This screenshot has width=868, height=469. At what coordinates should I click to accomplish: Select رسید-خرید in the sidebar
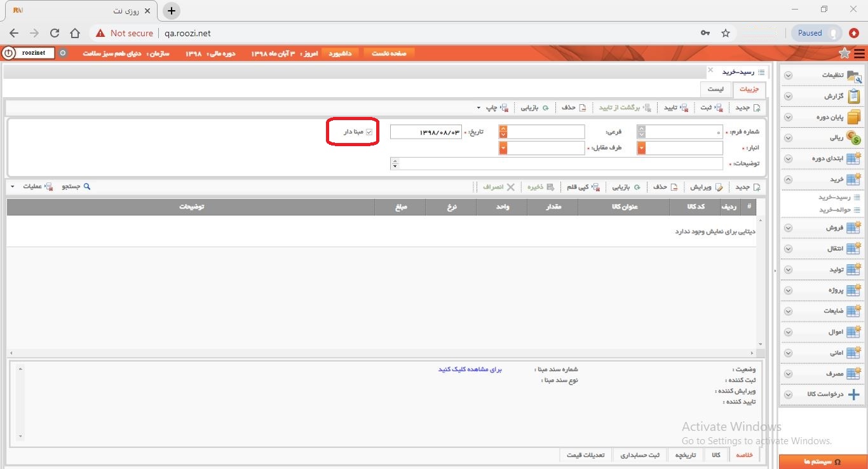click(834, 197)
